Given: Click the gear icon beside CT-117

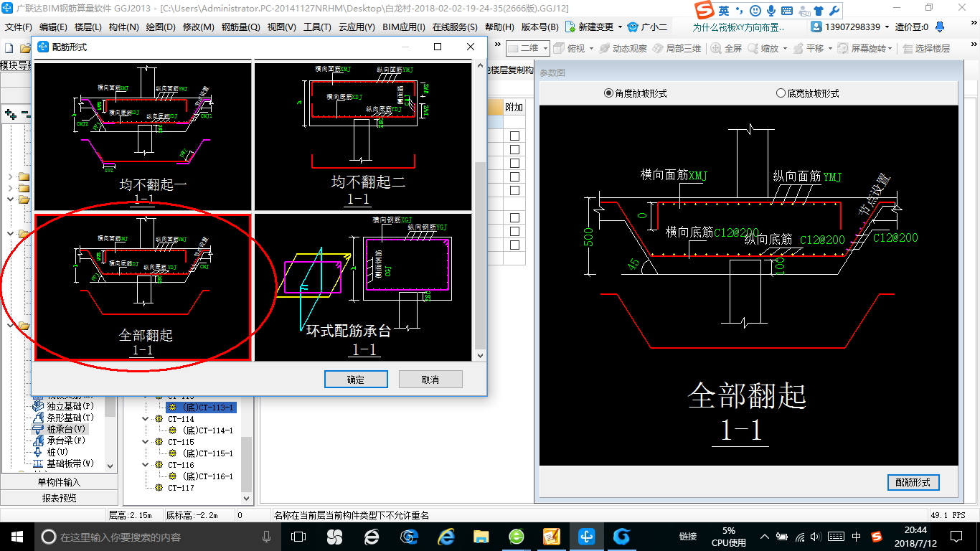Looking at the screenshot, I should (159, 488).
